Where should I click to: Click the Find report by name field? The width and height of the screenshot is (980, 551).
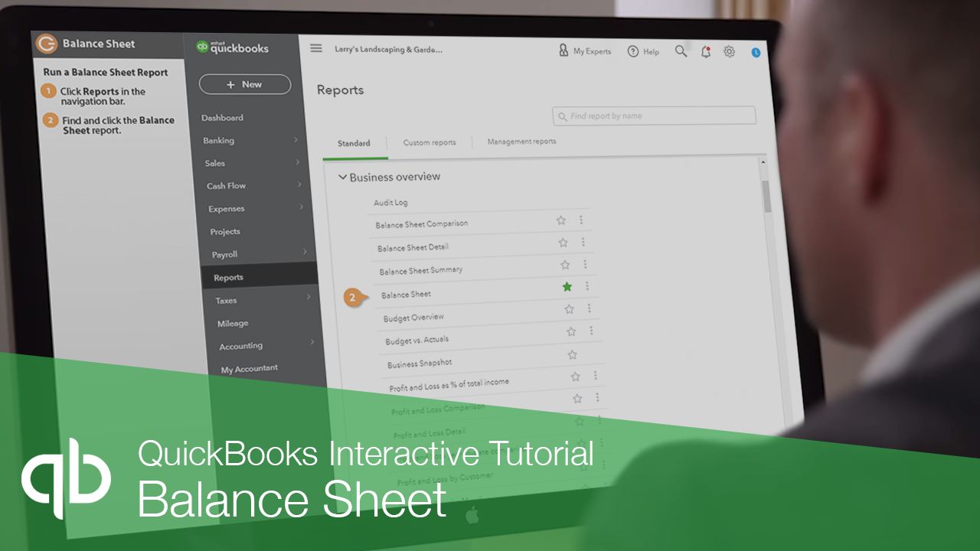tap(655, 116)
